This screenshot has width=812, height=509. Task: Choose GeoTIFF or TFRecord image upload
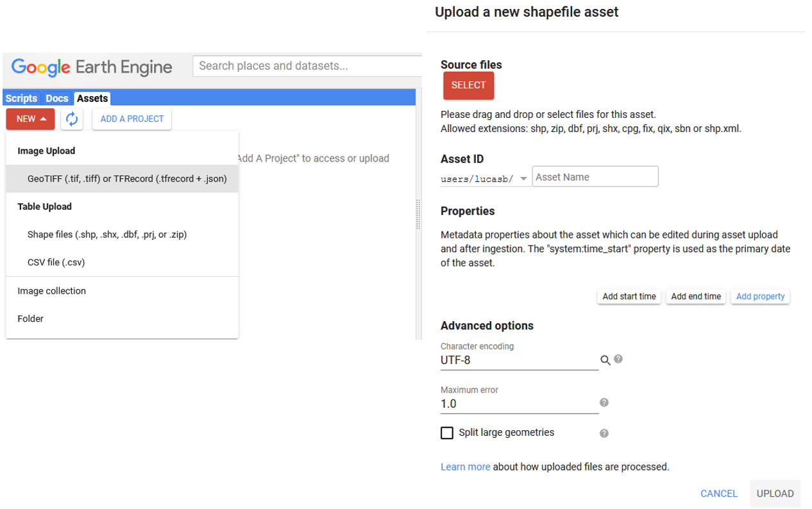pyautogui.click(x=122, y=179)
